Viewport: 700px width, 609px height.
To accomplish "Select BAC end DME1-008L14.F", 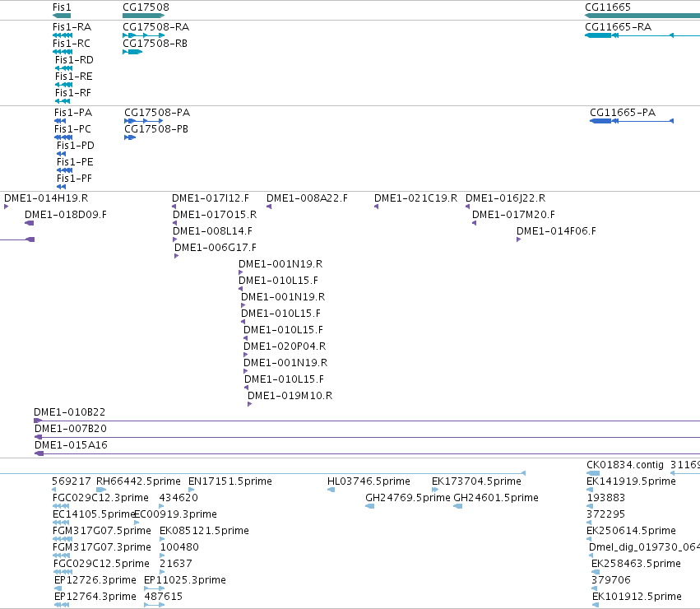I will [x=212, y=231].
